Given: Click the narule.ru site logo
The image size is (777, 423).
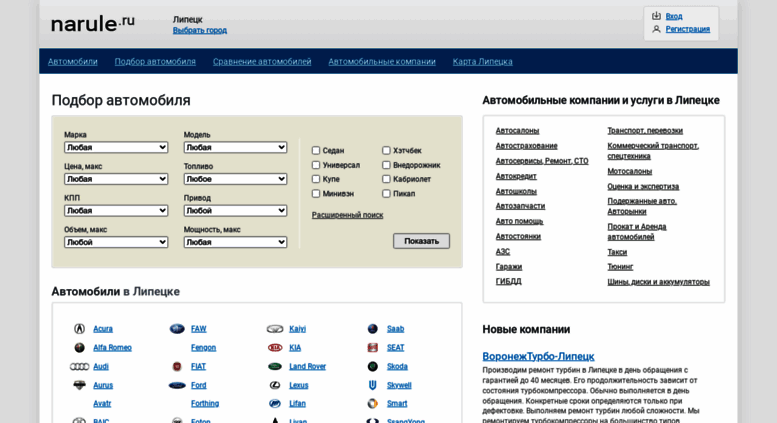Looking at the screenshot, I should [93, 23].
